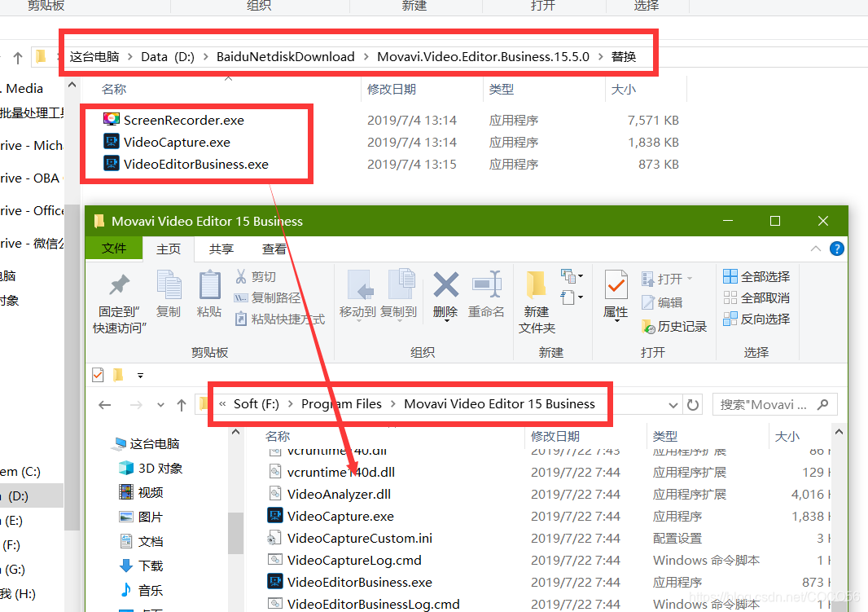Sort by Name column in Movavi window
Viewport: 868px width, 612px height.
pyautogui.click(x=278, y=437)
